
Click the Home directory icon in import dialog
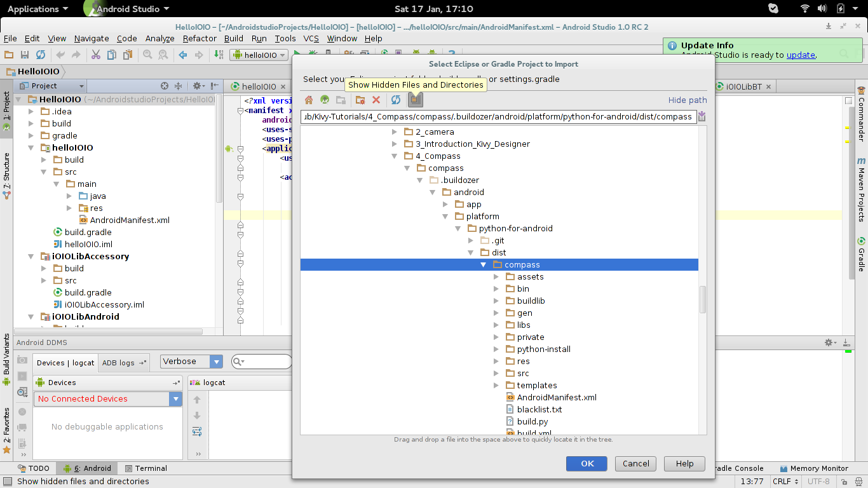point(309,100)
